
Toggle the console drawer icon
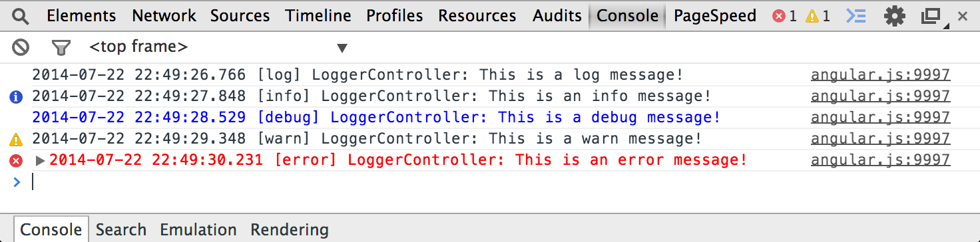tap(856, 16)
